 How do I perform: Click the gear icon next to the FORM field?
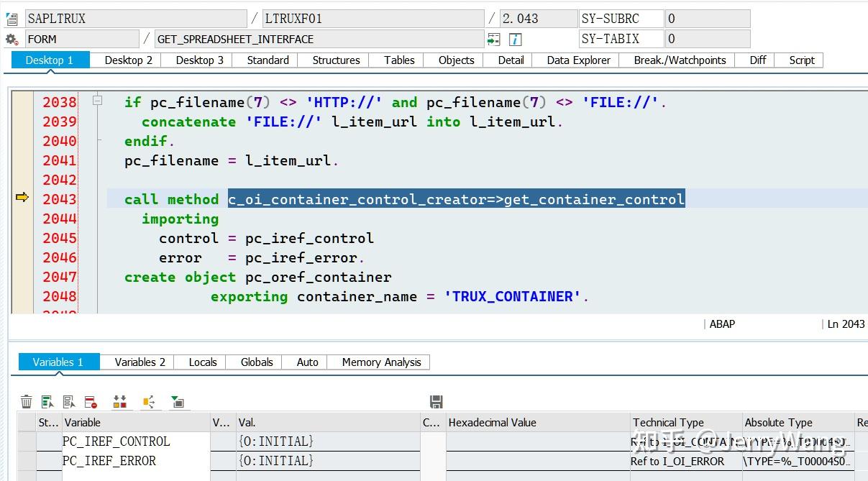click(x=12, y=39)
